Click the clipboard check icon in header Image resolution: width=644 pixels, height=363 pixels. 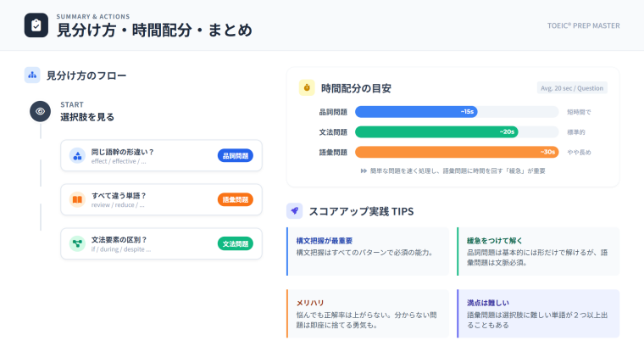click(36, 25)
